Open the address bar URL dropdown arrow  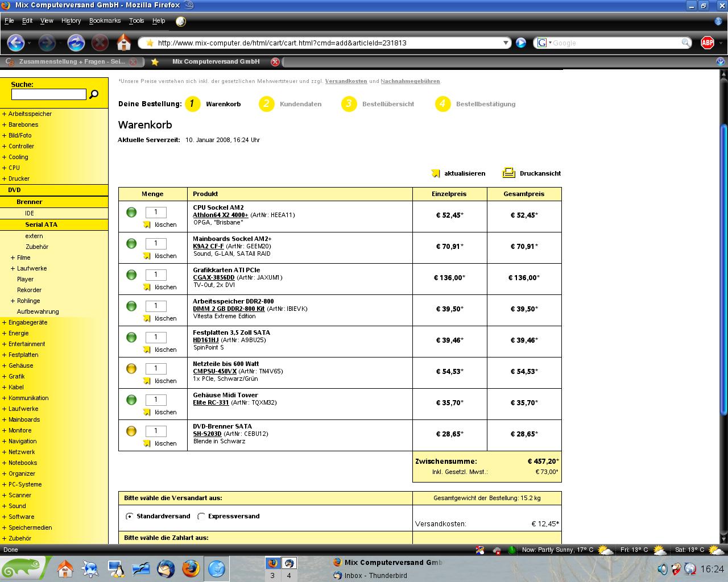click(506, 43)
